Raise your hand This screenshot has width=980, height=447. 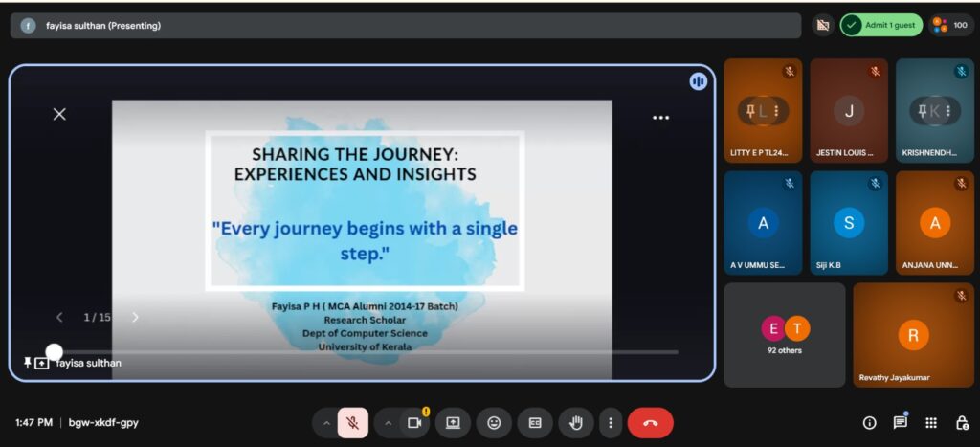[576, 423]
